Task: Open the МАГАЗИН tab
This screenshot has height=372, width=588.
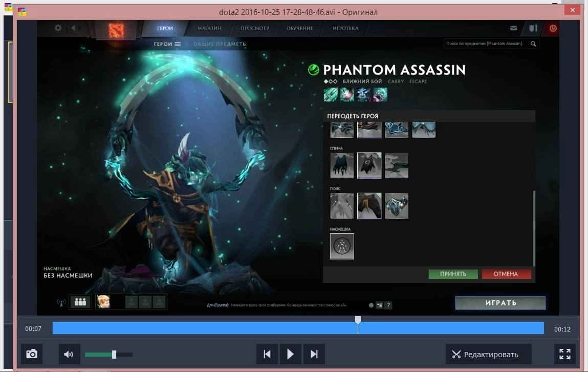Action: [209, 28]
